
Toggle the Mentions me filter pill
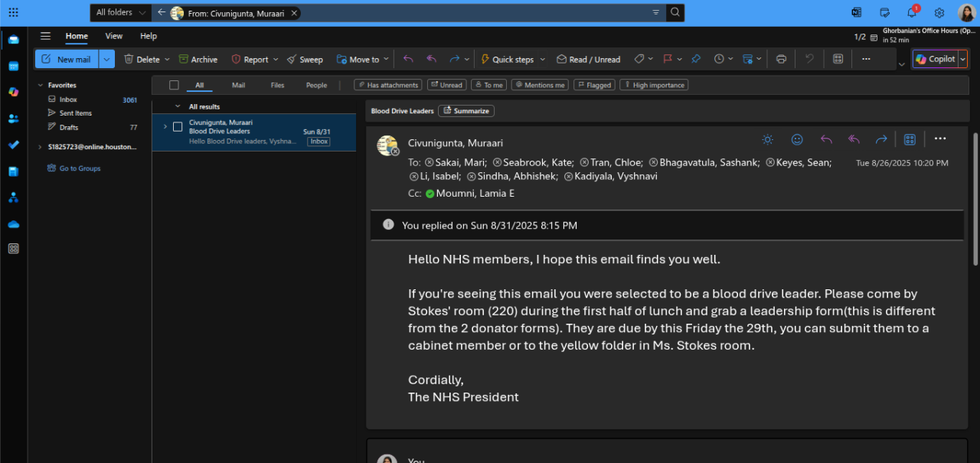coord(540,85)
